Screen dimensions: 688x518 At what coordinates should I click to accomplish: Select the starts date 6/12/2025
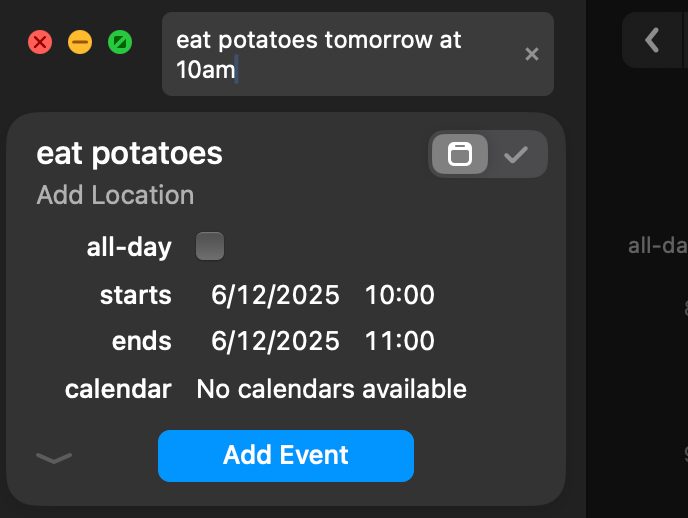[275, 295]
